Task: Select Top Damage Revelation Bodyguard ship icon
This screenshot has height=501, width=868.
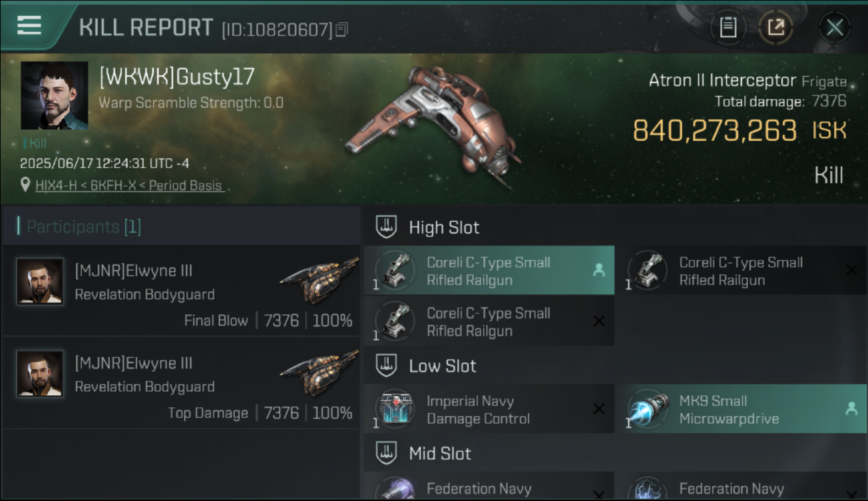Action: point(319,372)
